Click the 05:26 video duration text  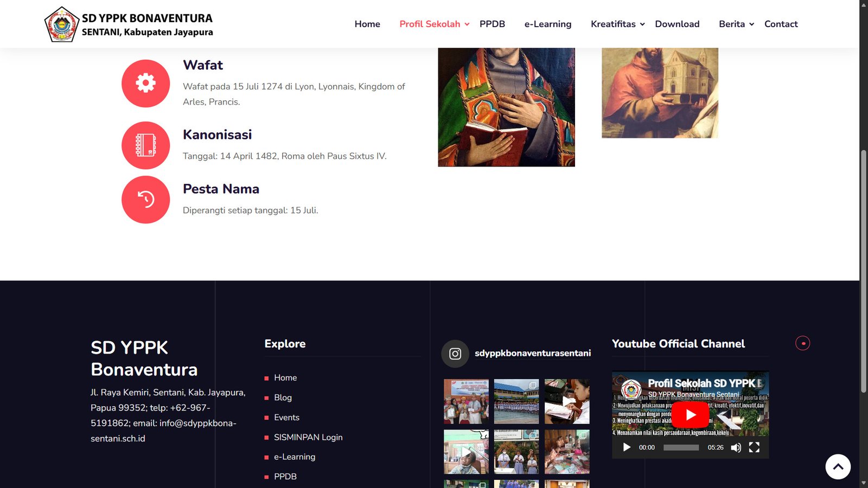[716, 447]
